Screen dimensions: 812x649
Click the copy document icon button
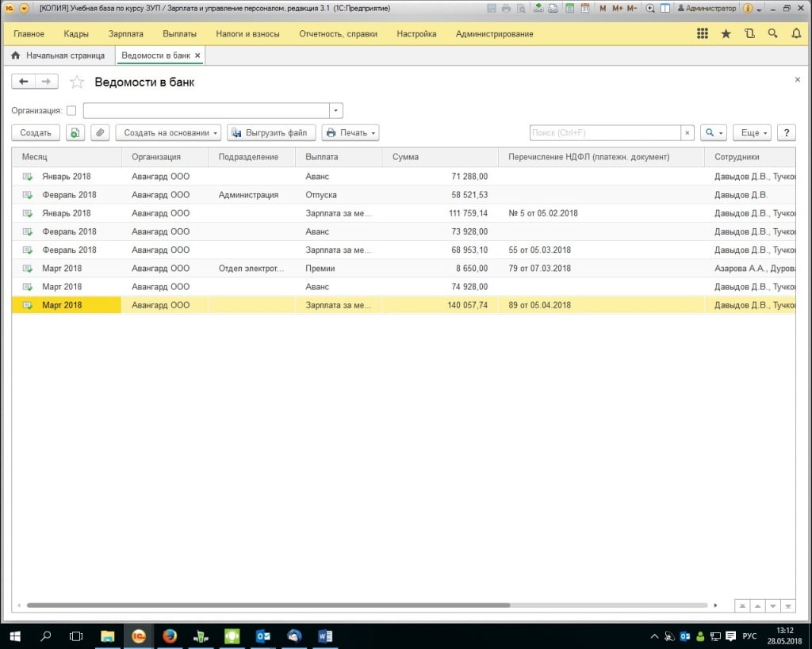click(74, 133)
